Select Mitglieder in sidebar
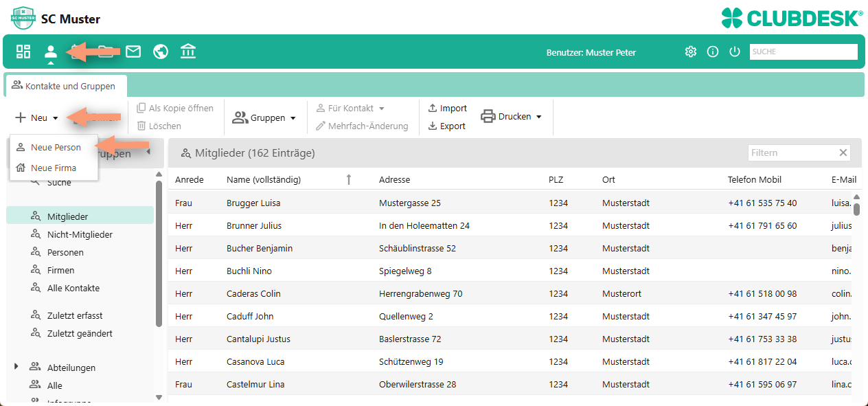Screen dimensions: 868x406 [80, 216]
